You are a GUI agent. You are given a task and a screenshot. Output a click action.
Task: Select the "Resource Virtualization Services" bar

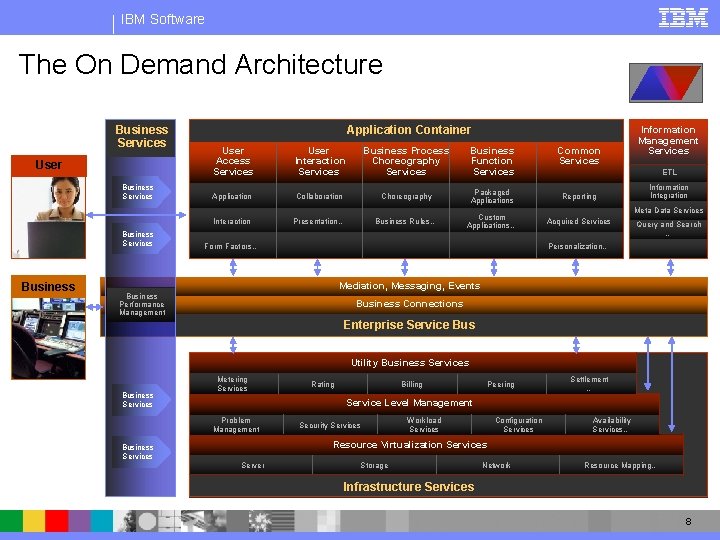tap(436, 444)
